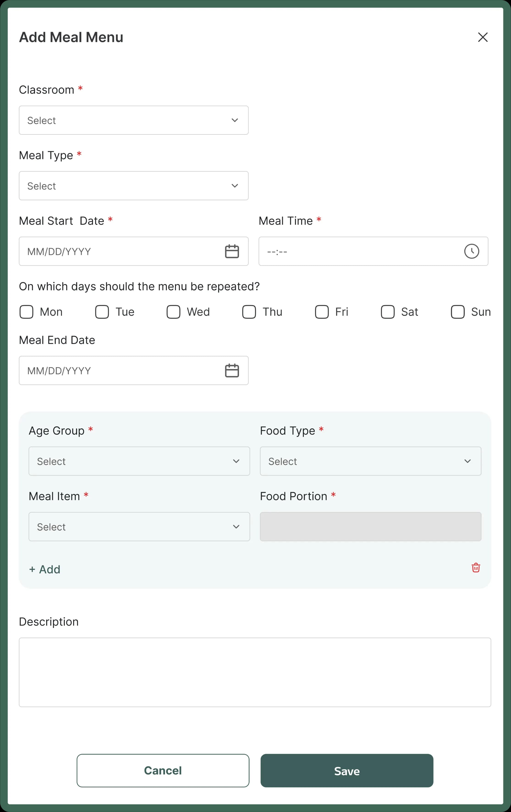511x812 pixels.
Task: Expand the Meal Item dropdown
Action: 139,526
